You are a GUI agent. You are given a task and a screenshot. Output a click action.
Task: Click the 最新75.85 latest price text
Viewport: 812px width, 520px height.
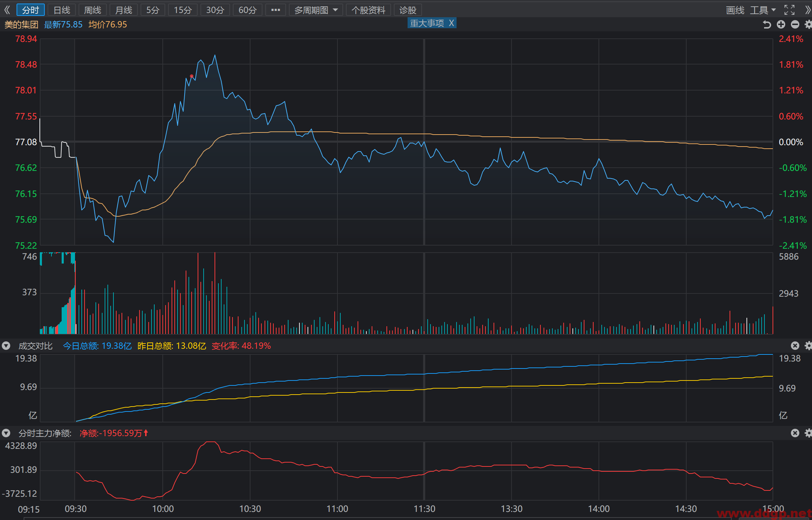click(x=63, y=25)
